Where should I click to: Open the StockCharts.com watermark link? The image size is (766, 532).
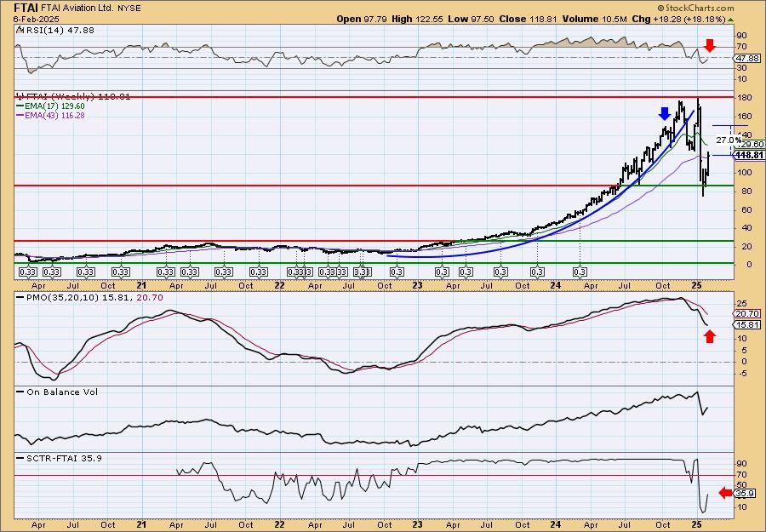coord(695,8)
